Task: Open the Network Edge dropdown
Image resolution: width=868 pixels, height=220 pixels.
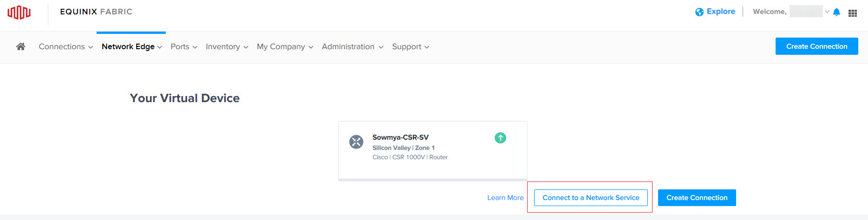Action: click(x=132, y=46)
